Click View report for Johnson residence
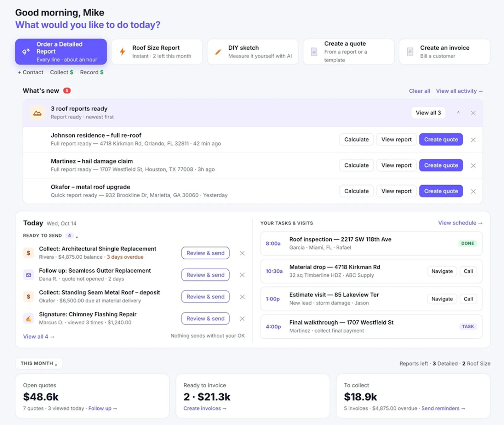The width and height of the screenshot is (504, 425). pos(397,140)
